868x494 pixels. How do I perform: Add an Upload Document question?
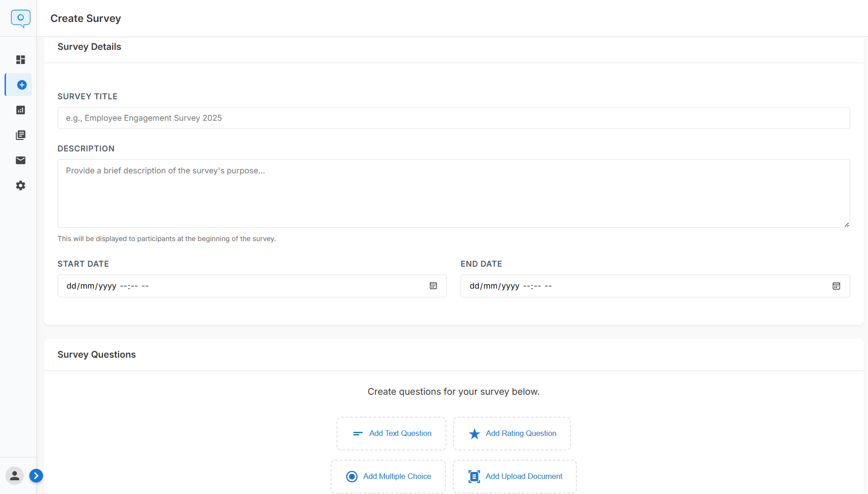click(515, 477)
